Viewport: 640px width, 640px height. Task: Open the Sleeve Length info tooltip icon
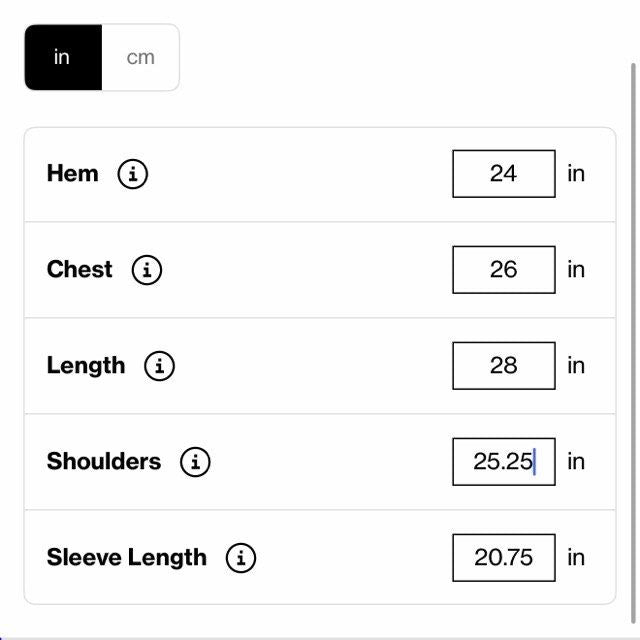241,558
